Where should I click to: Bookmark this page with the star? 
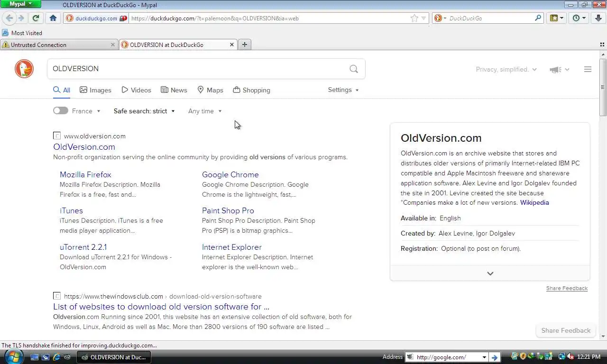click(414, 18)
